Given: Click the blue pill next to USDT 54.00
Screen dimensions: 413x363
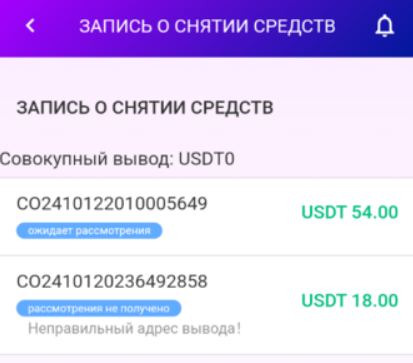Looking at the screenshot, I should [x=89, y=231].
